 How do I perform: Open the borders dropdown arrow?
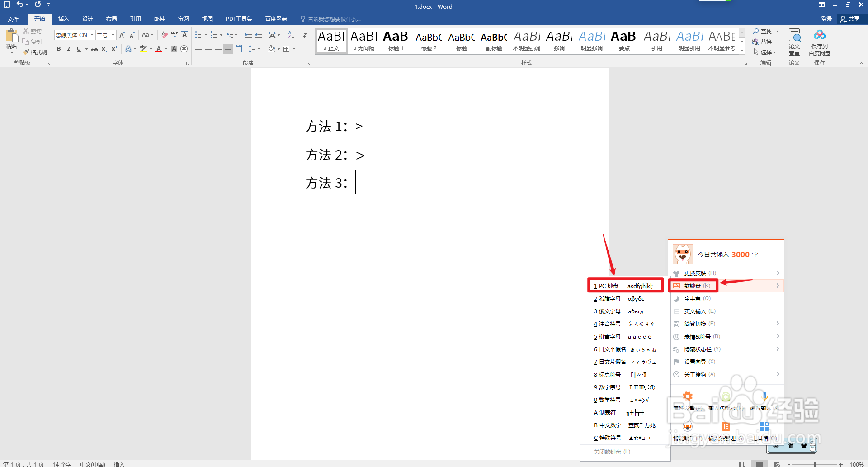(x=294, y=49)
